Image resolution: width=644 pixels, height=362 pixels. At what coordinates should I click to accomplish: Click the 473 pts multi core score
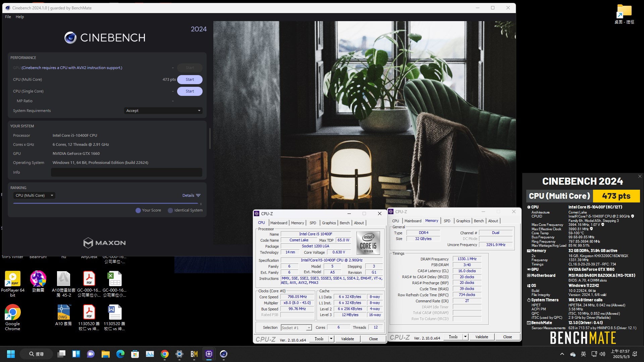tap(169, 79)
